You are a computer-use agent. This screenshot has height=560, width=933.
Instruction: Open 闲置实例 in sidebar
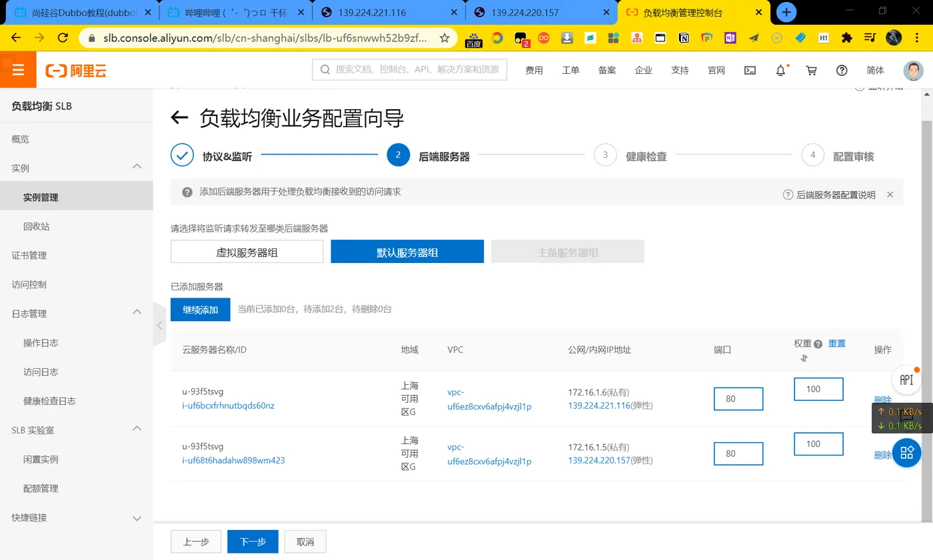point(41,459)
